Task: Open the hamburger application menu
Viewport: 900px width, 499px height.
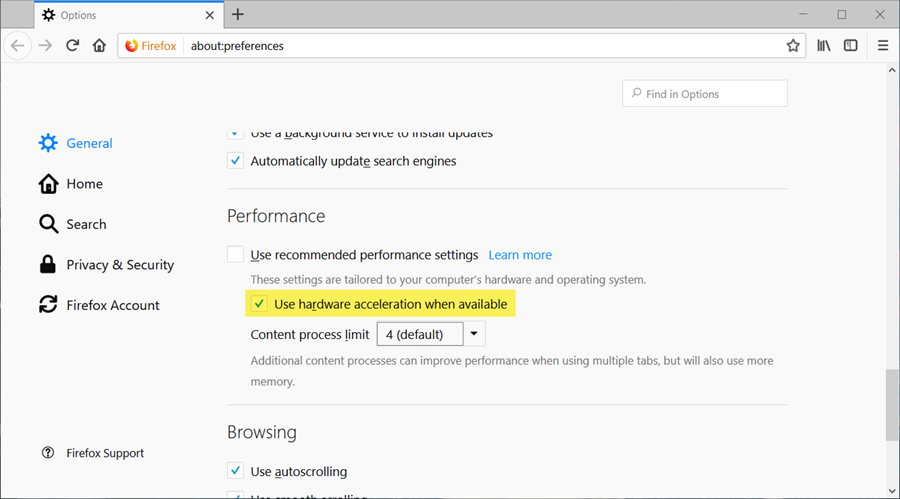Action: pyautogui.click(x=883, y=46)
